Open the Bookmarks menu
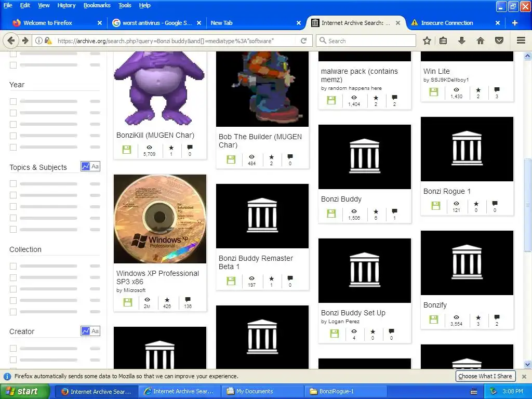532x399 pixels. pos(97,5)
